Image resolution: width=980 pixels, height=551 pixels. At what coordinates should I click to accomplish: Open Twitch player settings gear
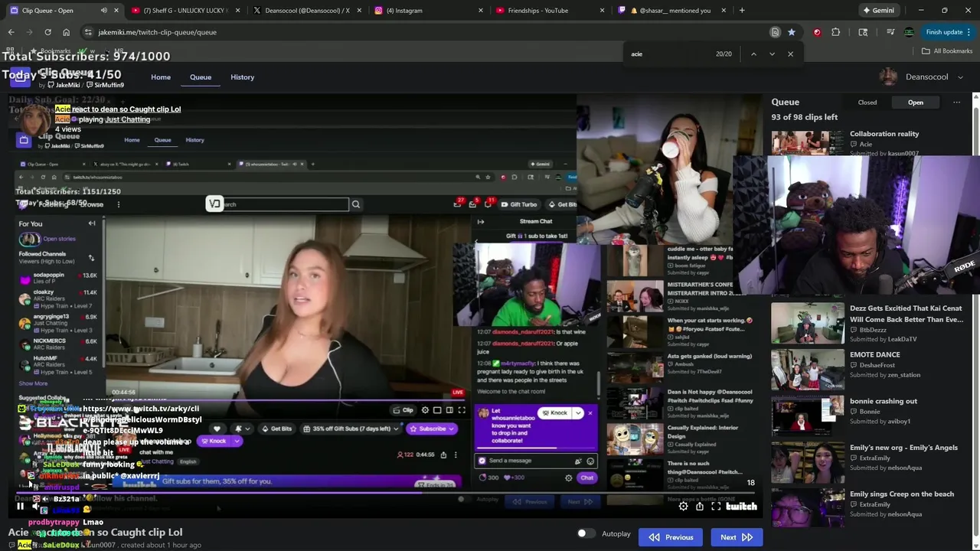point(683,506)
